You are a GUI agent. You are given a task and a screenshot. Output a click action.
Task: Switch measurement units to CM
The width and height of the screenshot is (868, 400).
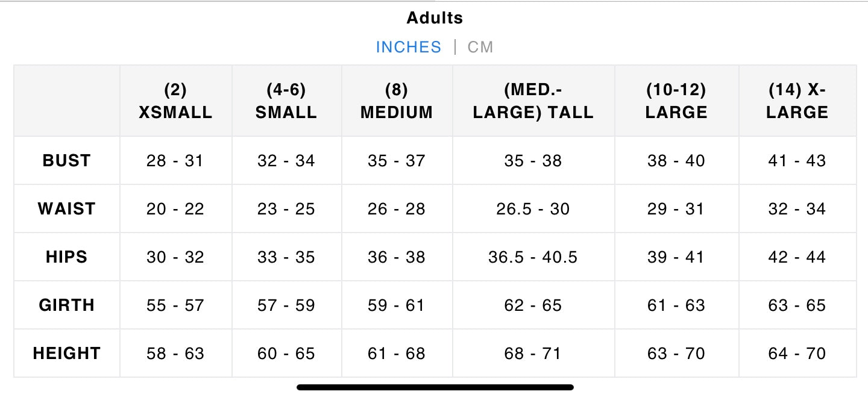(x=480, y=47)
